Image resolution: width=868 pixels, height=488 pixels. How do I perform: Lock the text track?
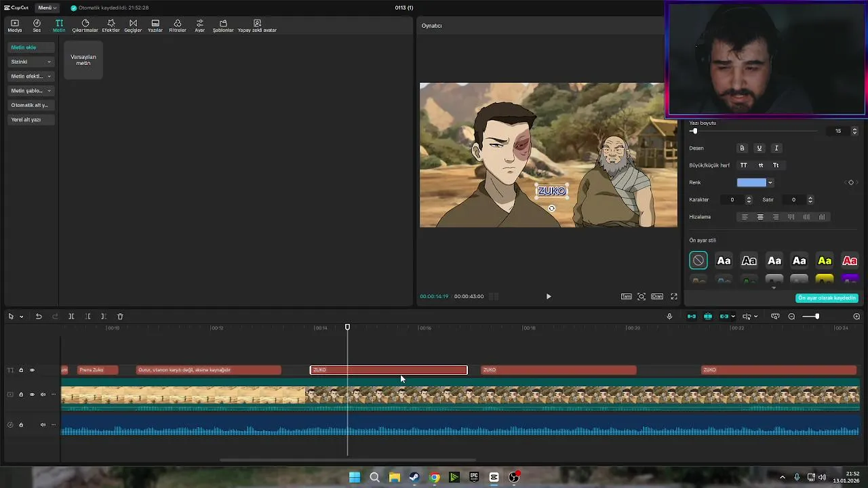[21, 370]
